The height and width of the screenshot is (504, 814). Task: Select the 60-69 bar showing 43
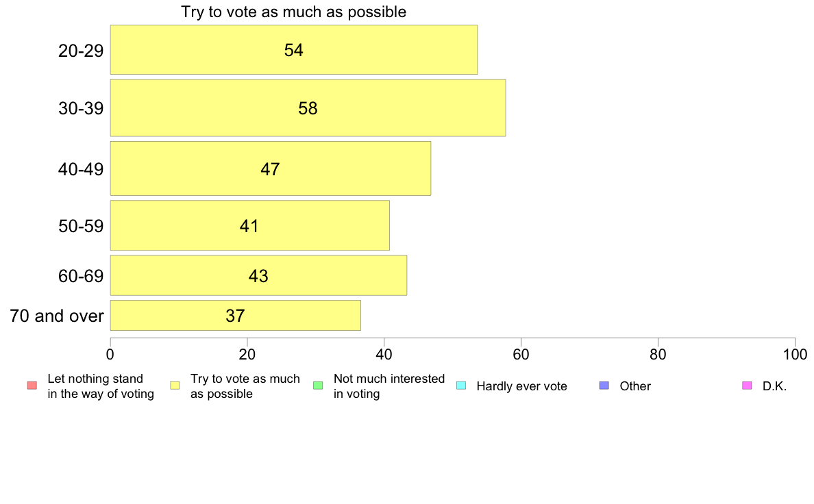coord(258,275)
